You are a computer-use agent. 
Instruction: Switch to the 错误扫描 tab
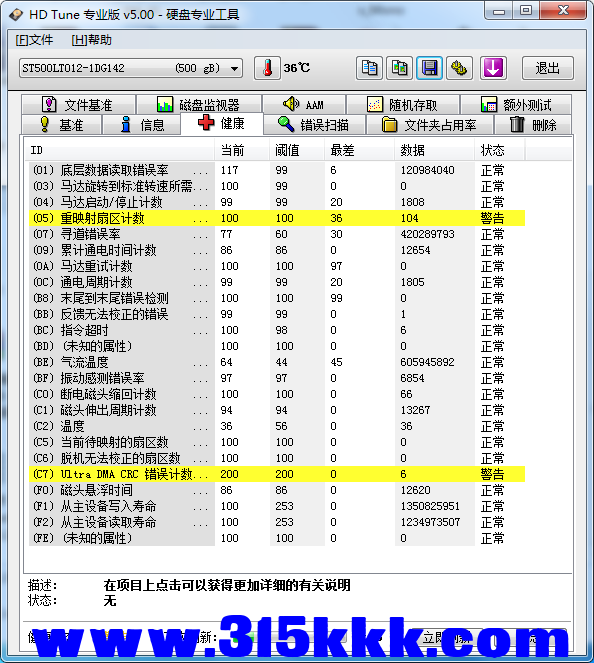click(314, 125)
